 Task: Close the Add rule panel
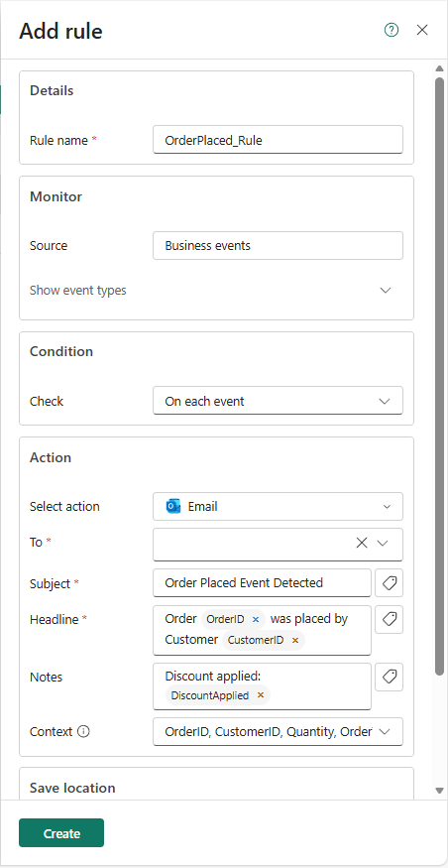[422, 31]
